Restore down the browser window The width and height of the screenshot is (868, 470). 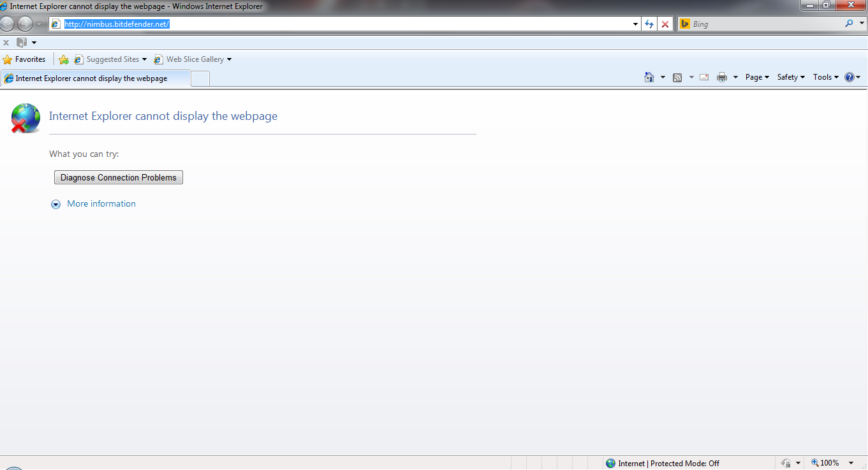pos(826,5)
